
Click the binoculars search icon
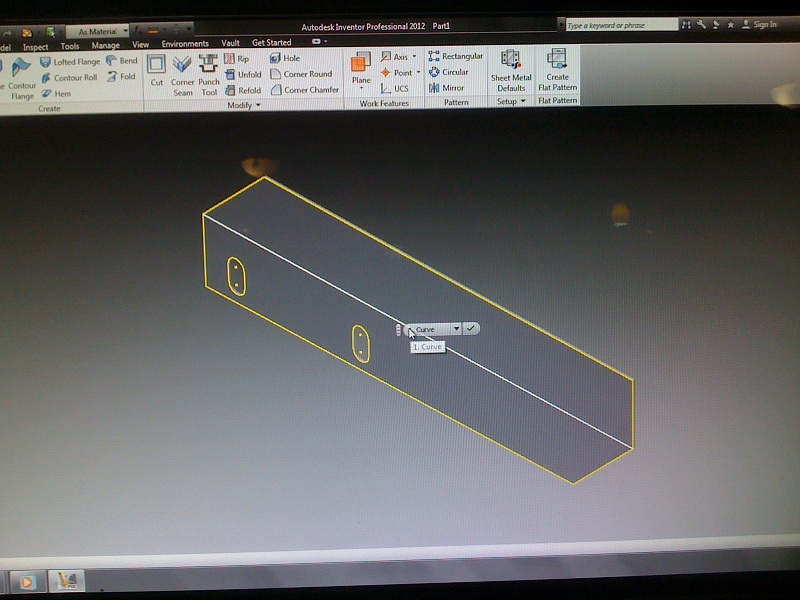point(686,24)
